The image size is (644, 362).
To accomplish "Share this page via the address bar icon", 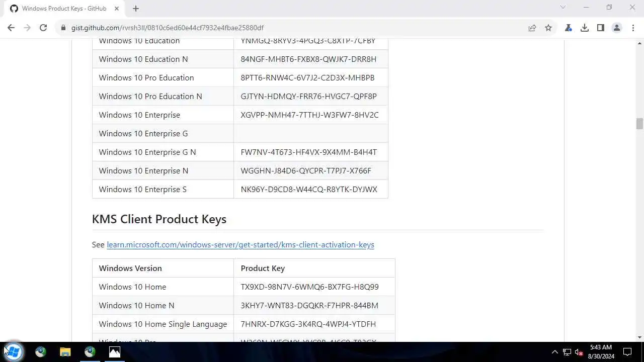I will click(x=532, y=28).
